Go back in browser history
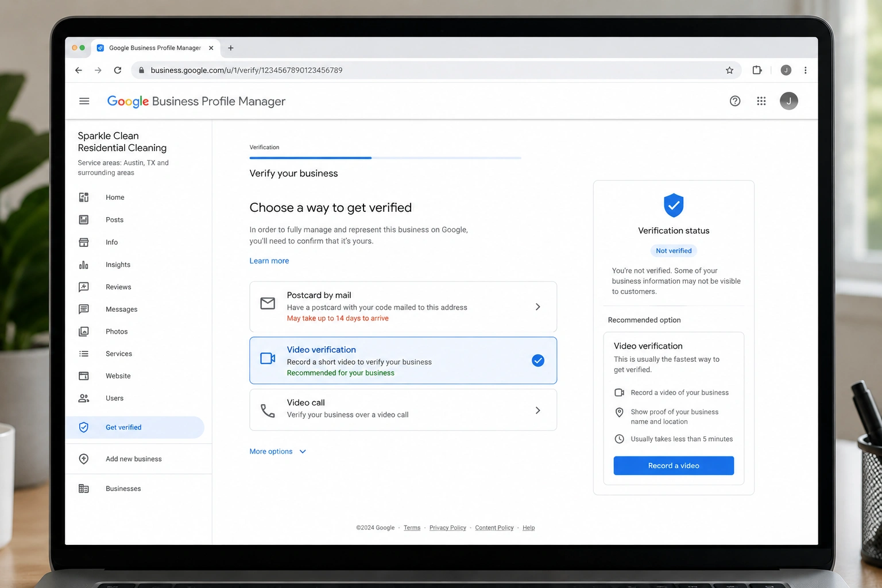The width and height of the screenshot is (882, 588). point(79,70)
